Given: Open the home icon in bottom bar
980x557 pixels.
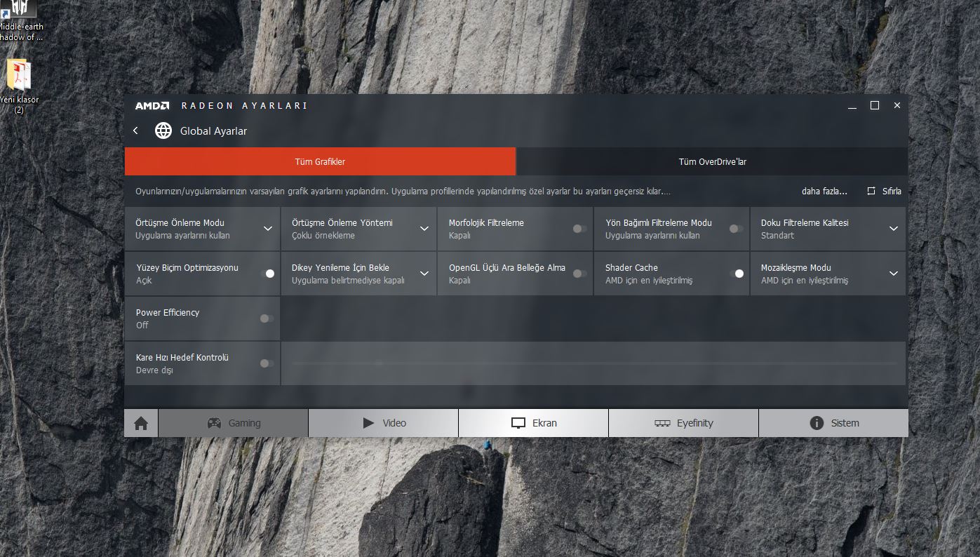Looking at the screenshot, I should [x=141, y=423].
